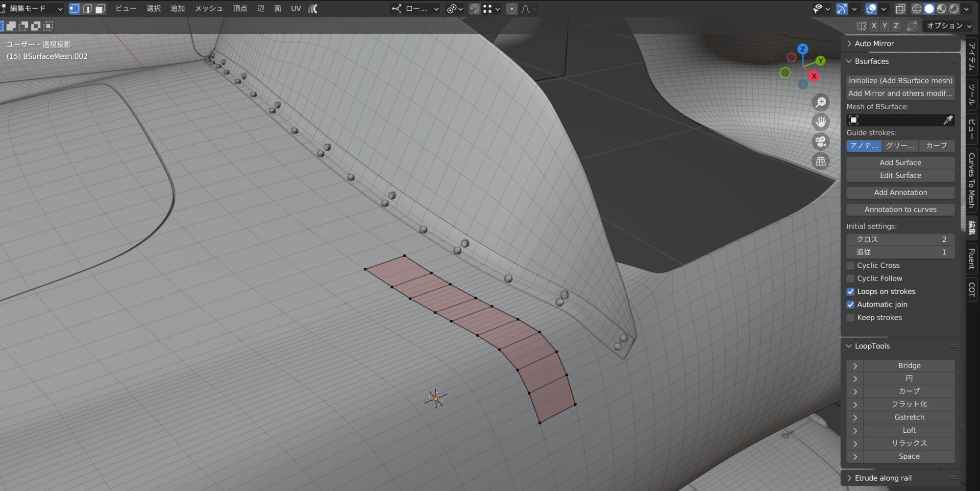The width and height of the screenshot is (980, 491).
Task: Select rendered viewport shading
Action: point(954,9)
